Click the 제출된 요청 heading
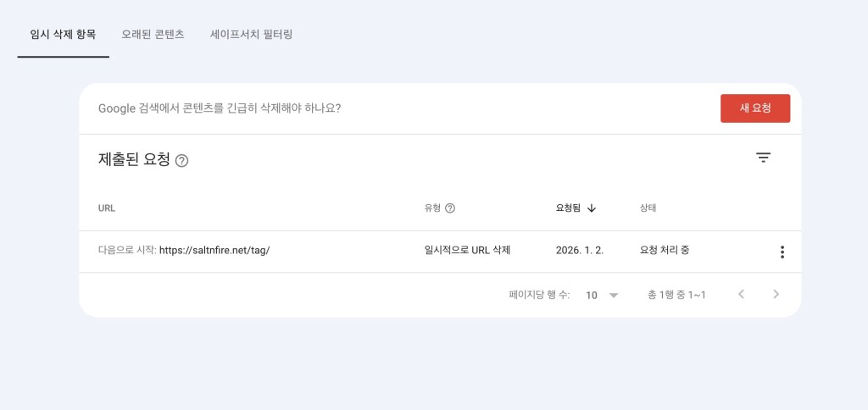The height and width of the screenshot is (410, 868). tap(134, 159)
